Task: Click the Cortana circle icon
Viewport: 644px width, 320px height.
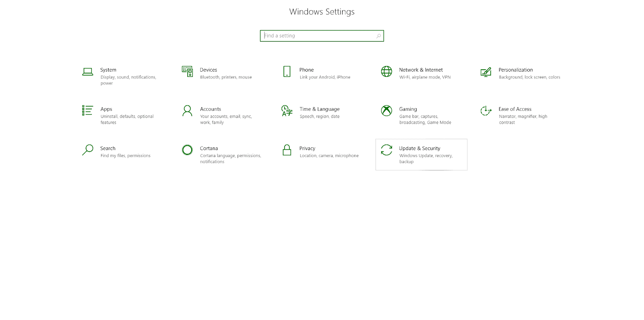Action: coord(187,150)
